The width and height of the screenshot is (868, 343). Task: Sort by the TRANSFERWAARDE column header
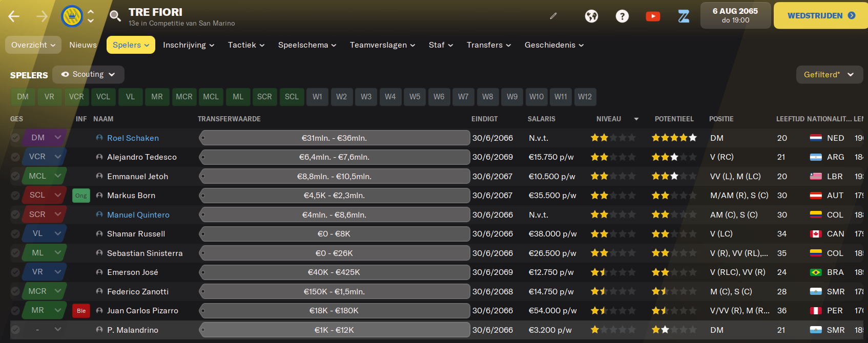(229, 119)
